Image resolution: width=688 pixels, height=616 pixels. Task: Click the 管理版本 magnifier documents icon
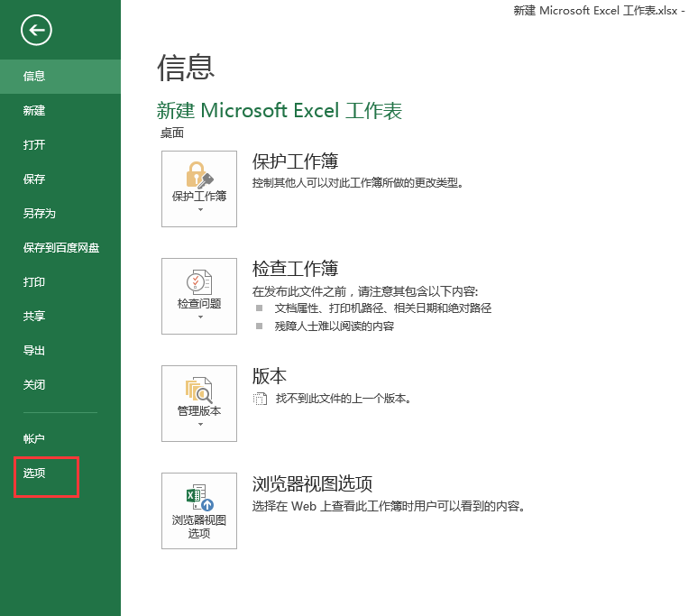199,390
